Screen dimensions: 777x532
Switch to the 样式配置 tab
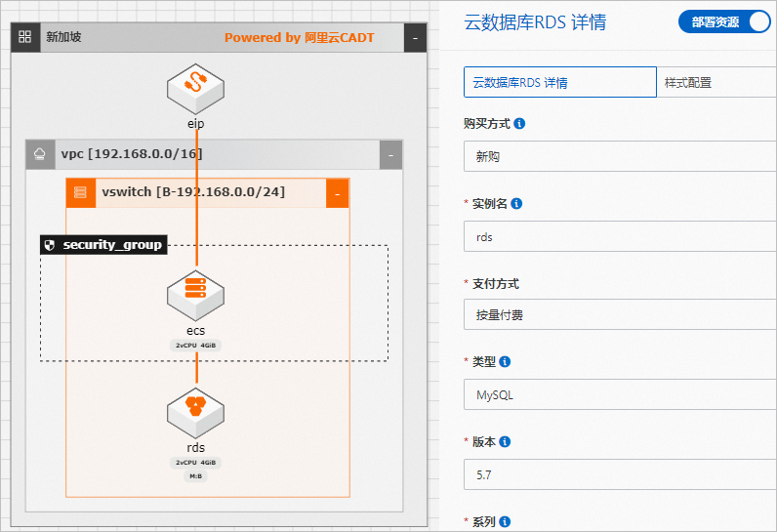coord(716,82)
